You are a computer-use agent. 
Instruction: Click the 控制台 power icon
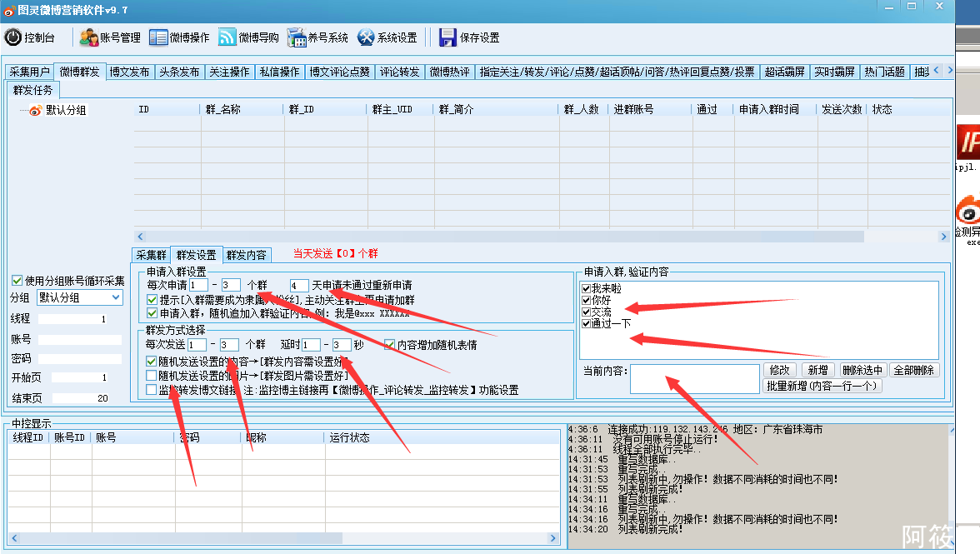13,37
